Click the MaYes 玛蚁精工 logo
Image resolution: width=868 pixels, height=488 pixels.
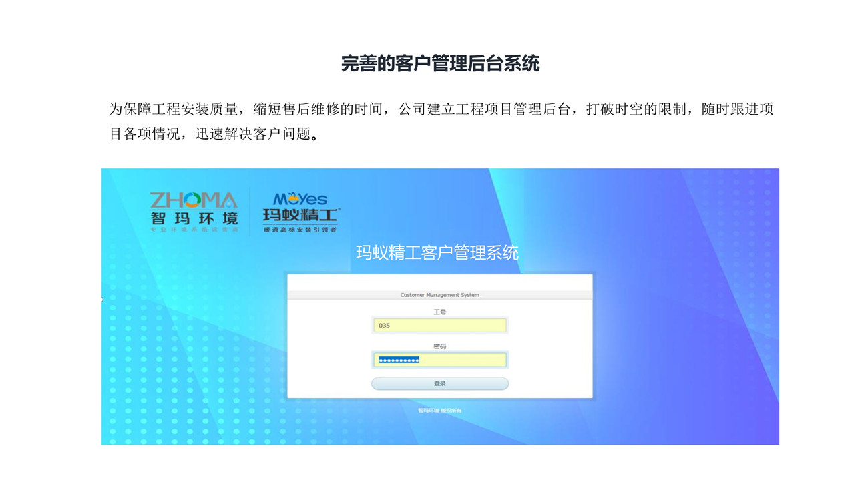[x=300, y=212]
